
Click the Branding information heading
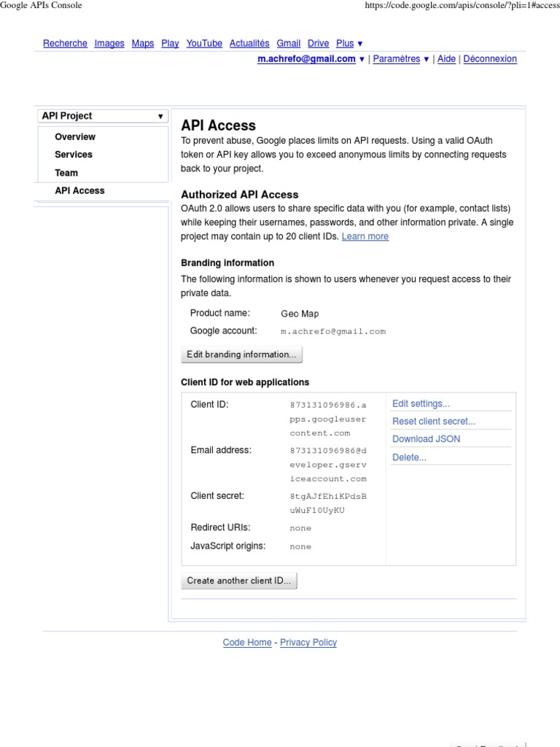[x=227, y=263]
